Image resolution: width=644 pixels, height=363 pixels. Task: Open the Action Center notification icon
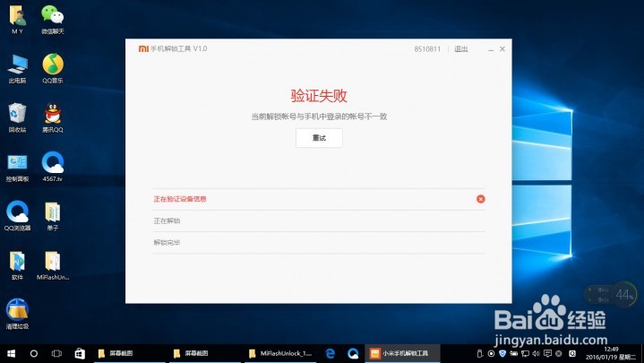(x=547, y=353)
